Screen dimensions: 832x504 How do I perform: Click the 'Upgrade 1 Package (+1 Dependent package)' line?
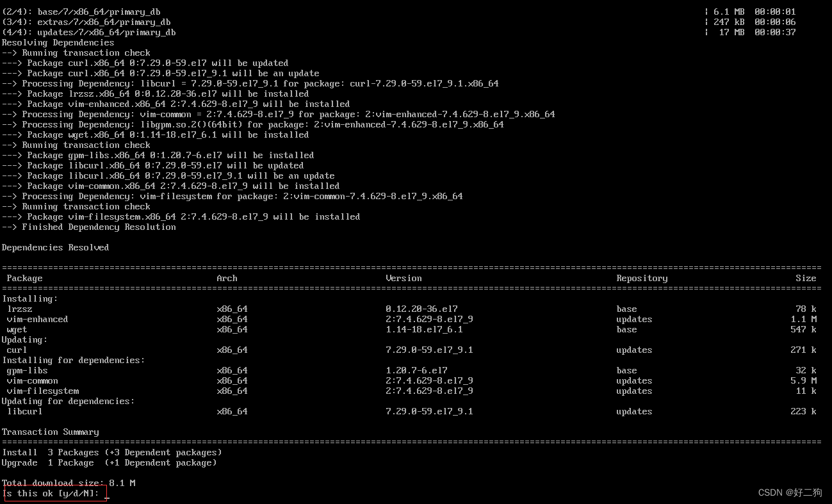coord(109,463)
